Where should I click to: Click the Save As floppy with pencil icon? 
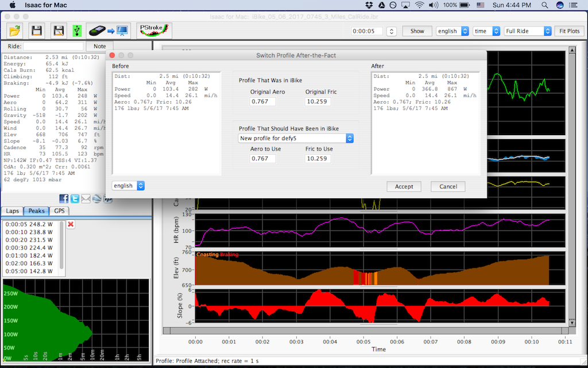58,30
